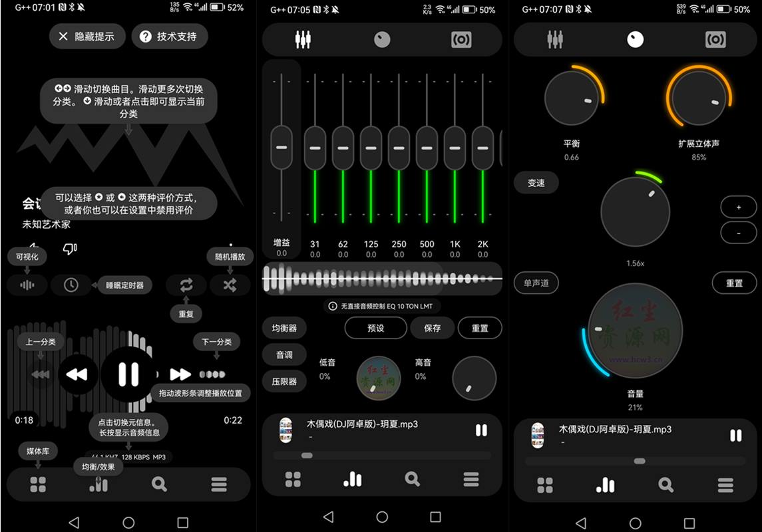Open equalizer/effects icon in left screen nav
Screen dimensions: 762x532
98,484
